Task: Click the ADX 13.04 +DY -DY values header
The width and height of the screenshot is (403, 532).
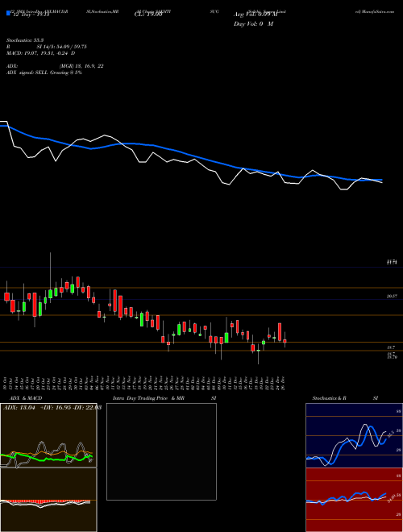Action: click(52, 408)
